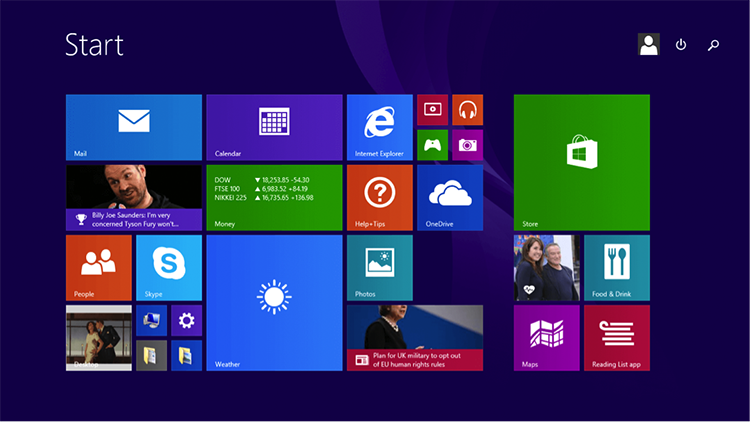This screenshot has height=422, width=750.
Task: Open the Mail tile
Action: [x=134, y=127]
